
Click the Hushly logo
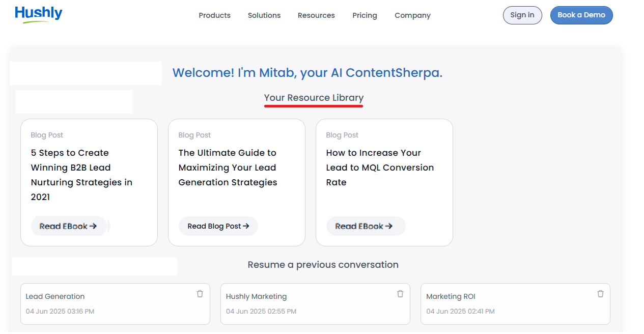click(x=39, y=14)
